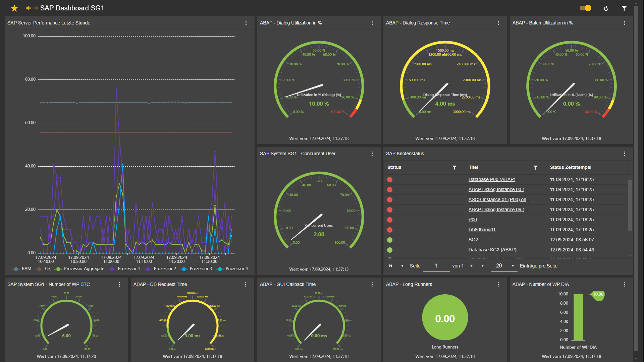Open the Database P00 (ABAP) link
This screenshot has height=362, width=644.
pyautogui.click(x=492, y=179)
